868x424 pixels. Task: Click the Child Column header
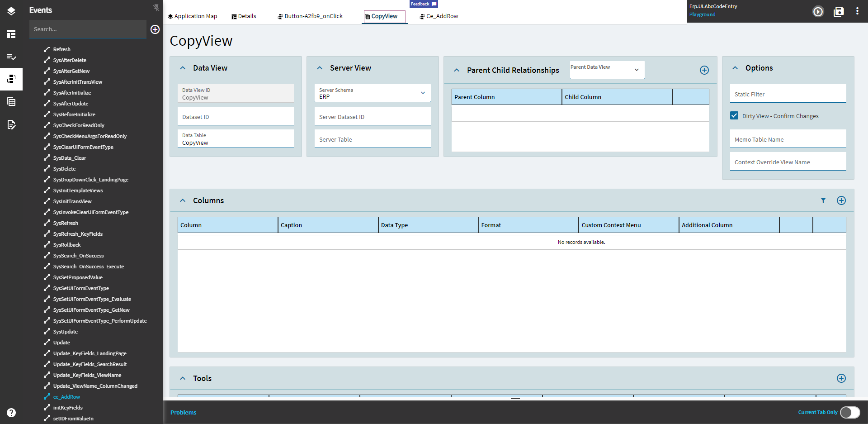click(618, 97)
